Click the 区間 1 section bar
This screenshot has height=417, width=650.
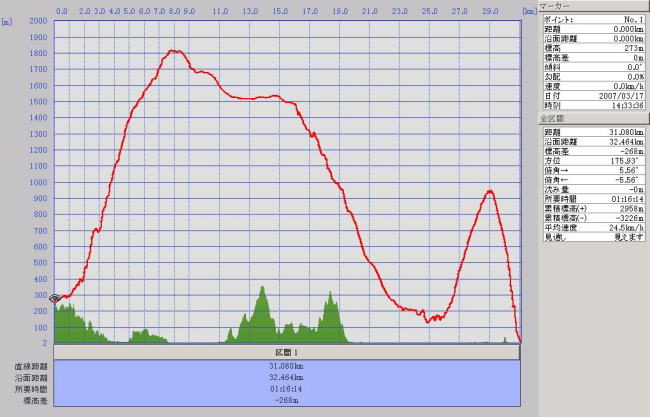tap(286, 352)
